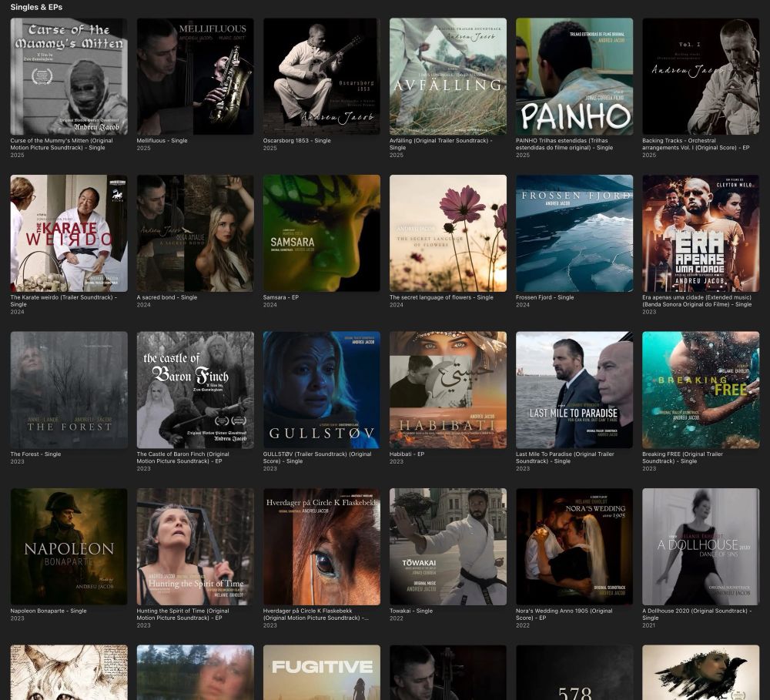Click The Karate weirdo (Trailer Soundtrack) title

(x=63, y=300)
